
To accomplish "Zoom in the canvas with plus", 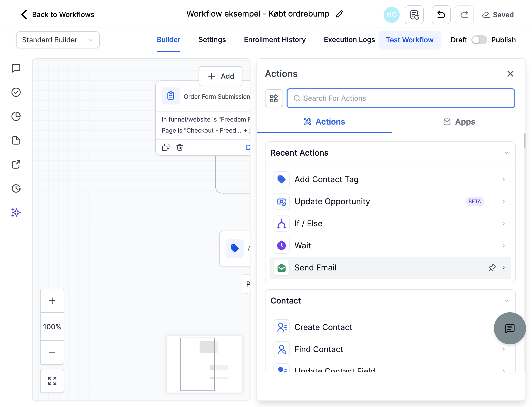I will click(x=52, y=301).
